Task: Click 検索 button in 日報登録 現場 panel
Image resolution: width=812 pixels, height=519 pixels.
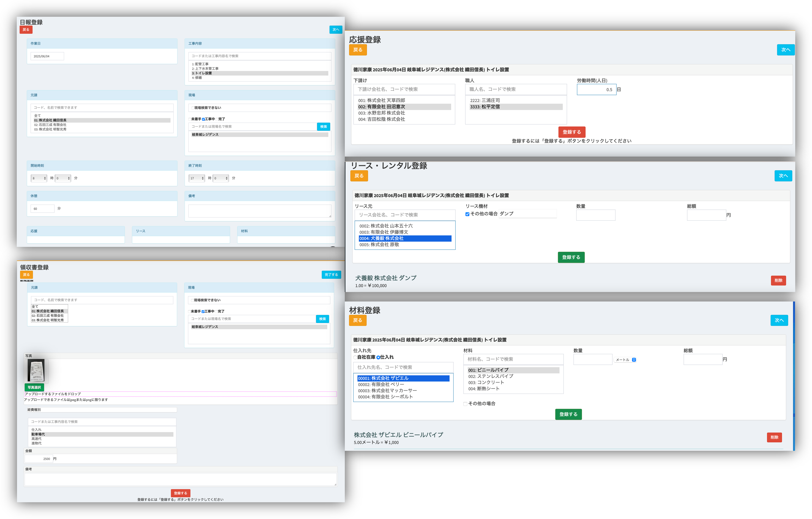Action: pyautogui.click(x=323, y=127)
